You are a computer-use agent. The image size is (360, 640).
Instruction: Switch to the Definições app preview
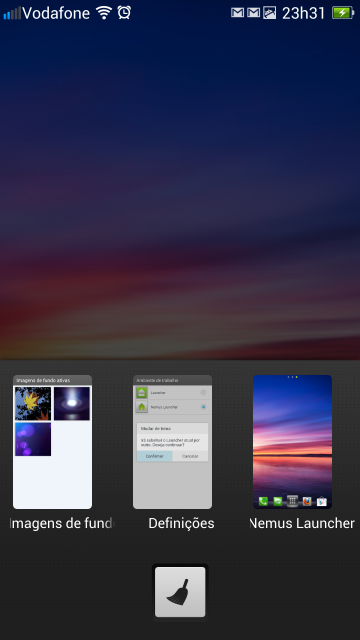tap(172, 442)
